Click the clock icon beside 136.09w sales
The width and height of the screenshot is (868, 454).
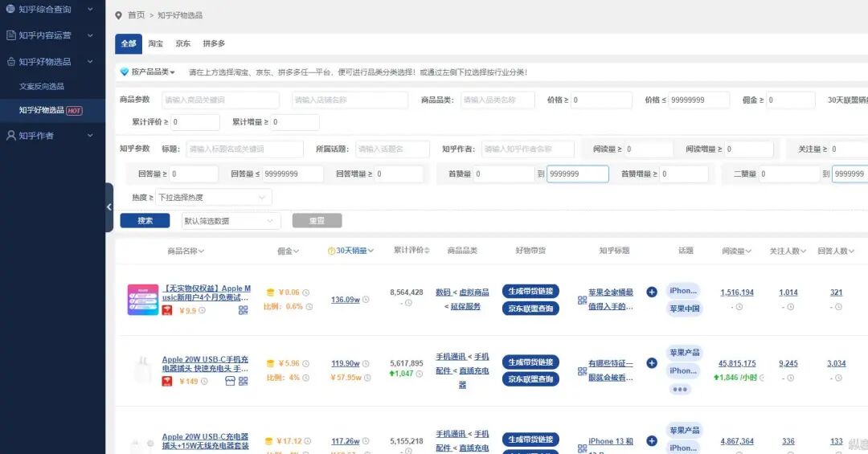(x=366, y=300)
